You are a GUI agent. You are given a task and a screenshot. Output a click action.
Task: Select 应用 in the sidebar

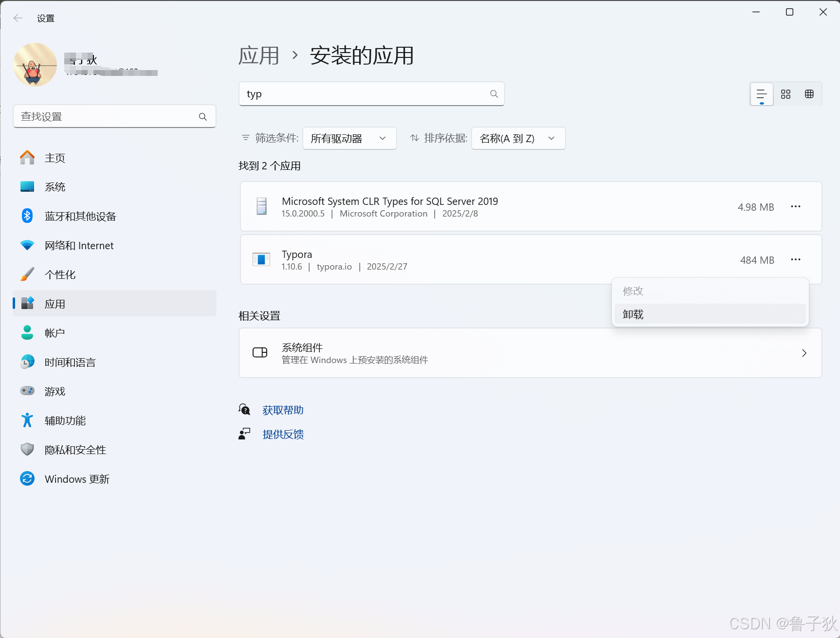coord(114,304)
